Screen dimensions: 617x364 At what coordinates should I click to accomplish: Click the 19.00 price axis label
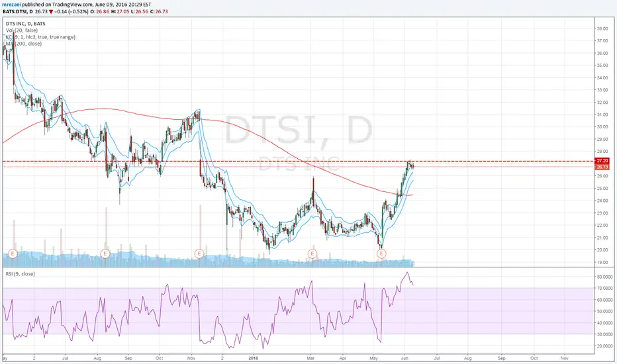(x=602, y=263)
